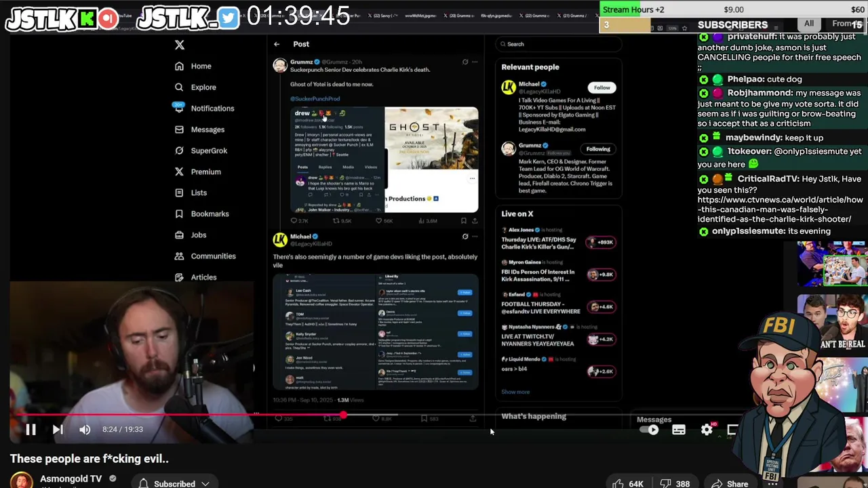Dislike the video with thumbs down

(x=674, y=483)
